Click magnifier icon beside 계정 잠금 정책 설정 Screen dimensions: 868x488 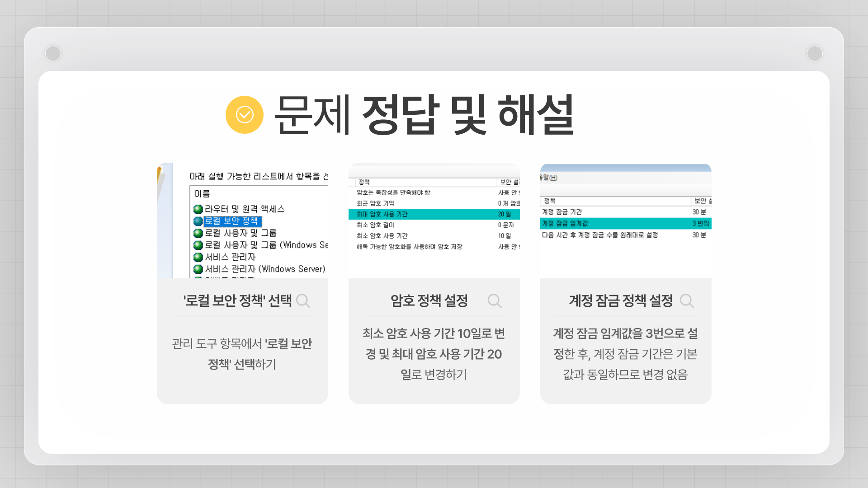tap(686, 300)
